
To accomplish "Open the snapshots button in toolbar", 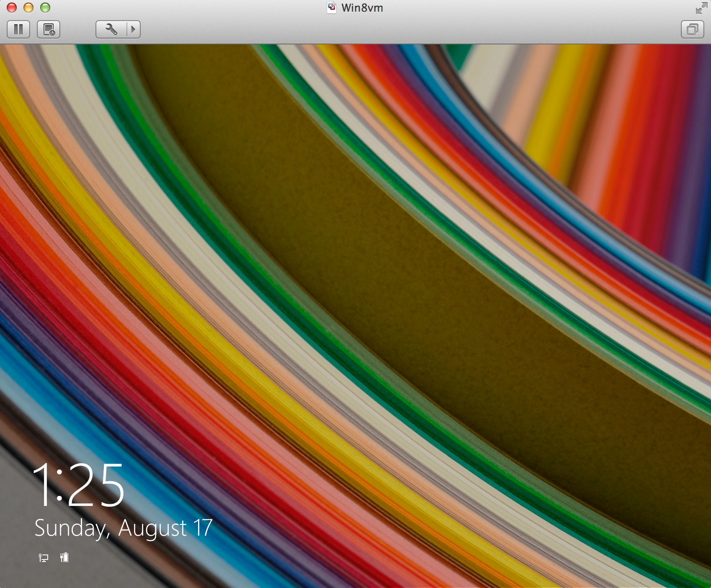I will pyautogui.click(x=49, y=29).
